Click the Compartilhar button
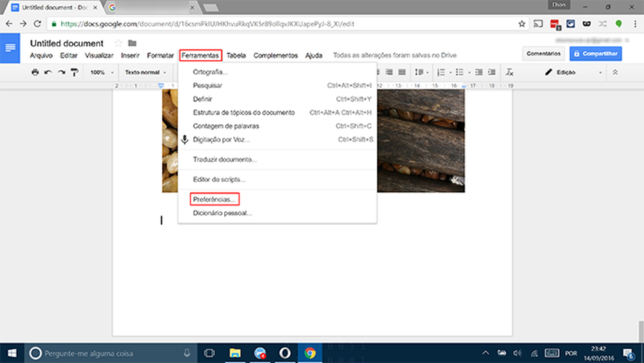 [596, 54]
